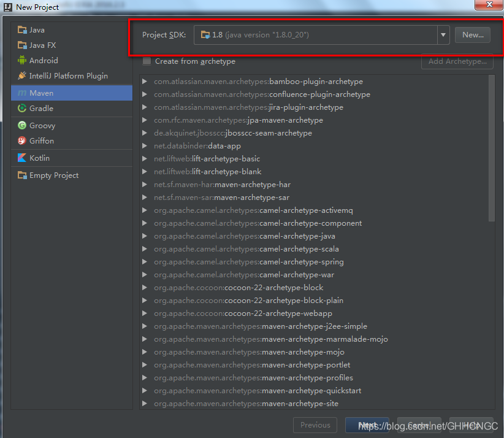
Task: Click the IntelliJ logo in title bar
Action: 8,7
